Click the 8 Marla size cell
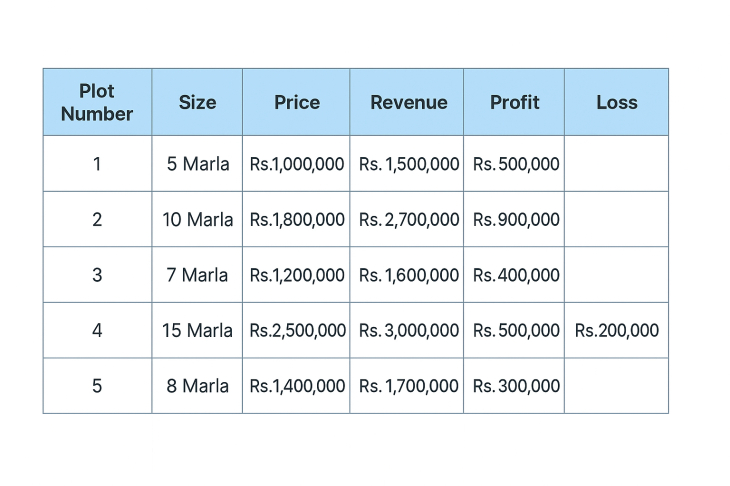Screen dimensions: 730x486 198,386
